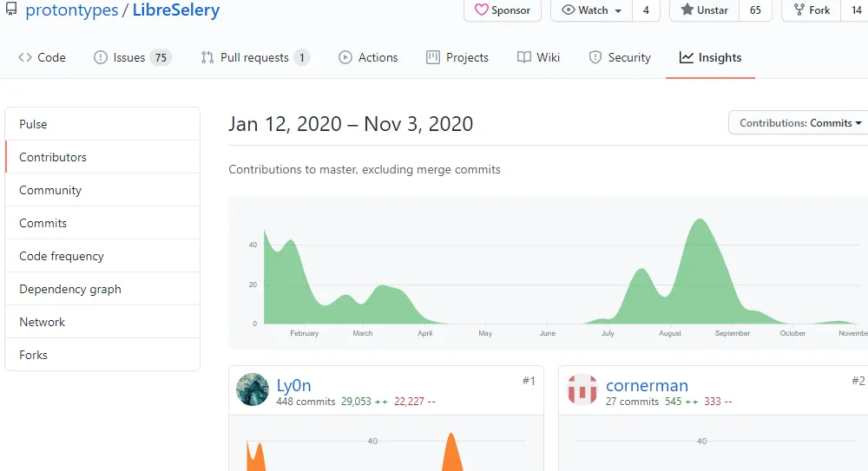This screenshot has height=471, width=868.
Task: Open Code frequency in the sidebar
Action: tap(102, 256)
